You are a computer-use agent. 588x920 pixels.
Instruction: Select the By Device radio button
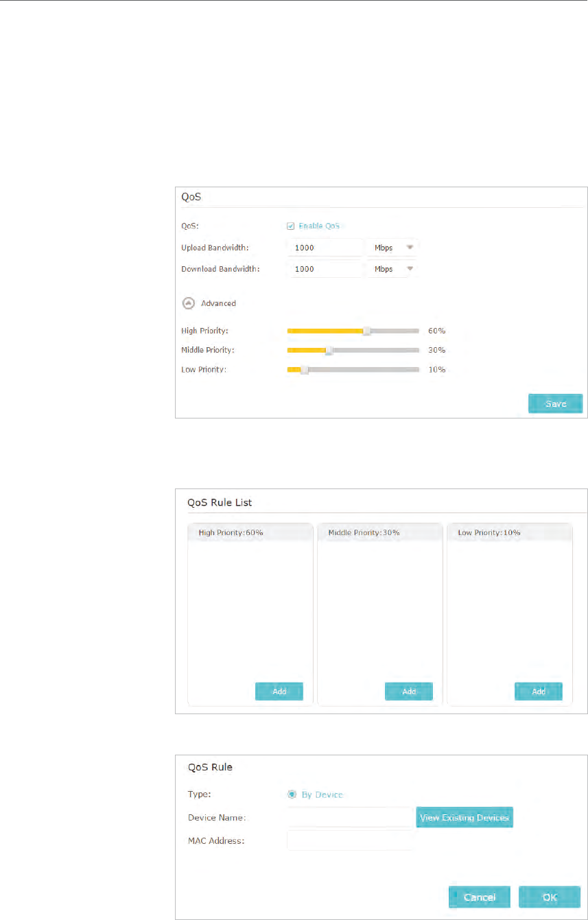(292, 794)
